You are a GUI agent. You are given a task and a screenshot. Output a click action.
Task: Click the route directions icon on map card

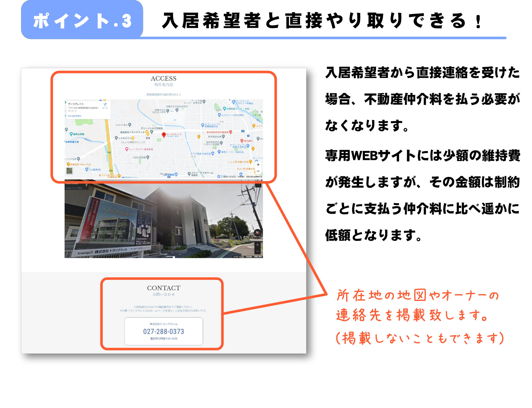click(x=105, y=105)
